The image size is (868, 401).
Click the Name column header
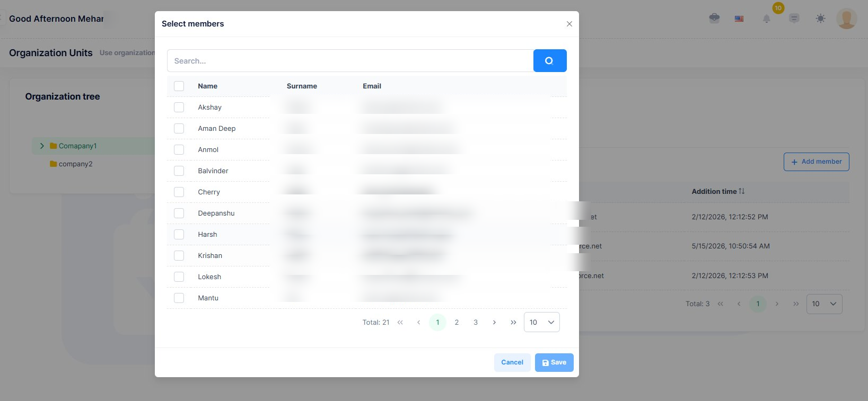pyautogui.click(x=208, y=86)
